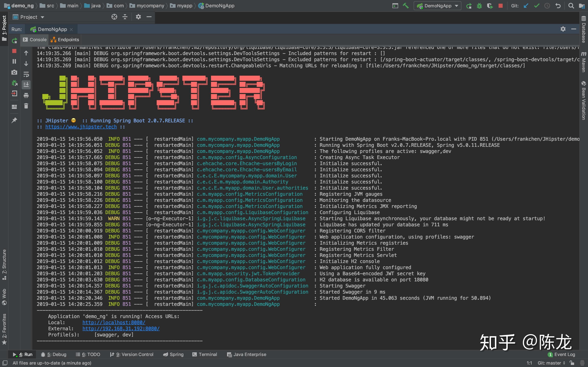588x367 pixels.
Task: Toggle scroll to end of console
Action: point(26,84)
